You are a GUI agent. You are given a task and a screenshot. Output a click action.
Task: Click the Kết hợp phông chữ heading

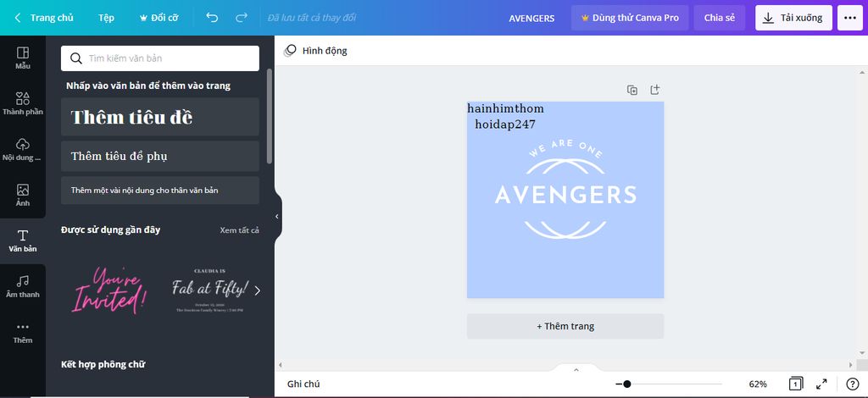tap(103, 364)
